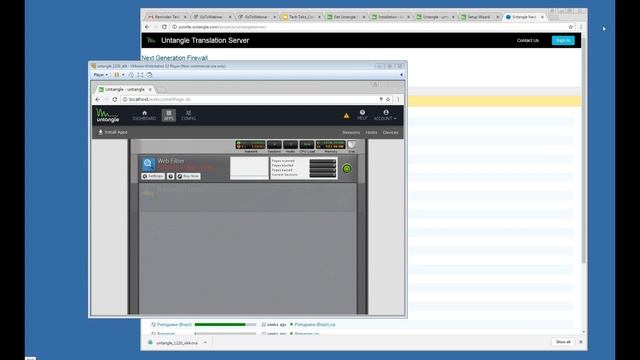Open outer Chrome menu dots
640x360 pixels.
point(580,27)
